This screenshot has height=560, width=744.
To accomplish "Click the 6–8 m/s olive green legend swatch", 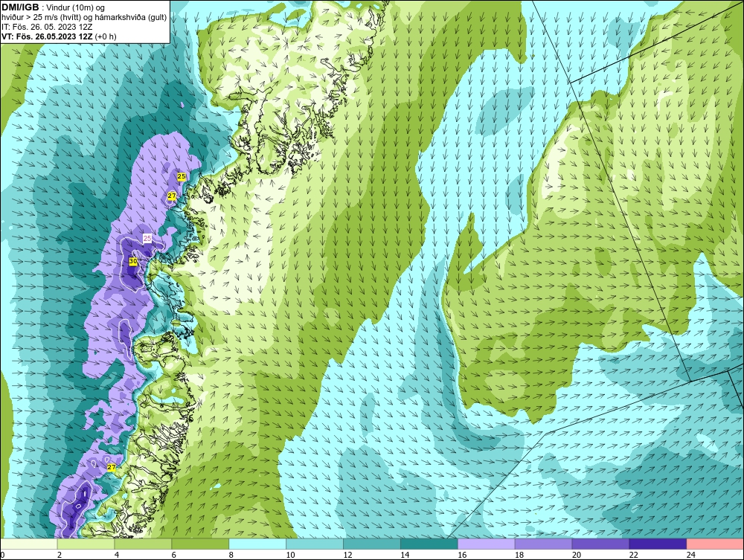I will [200, 544].
